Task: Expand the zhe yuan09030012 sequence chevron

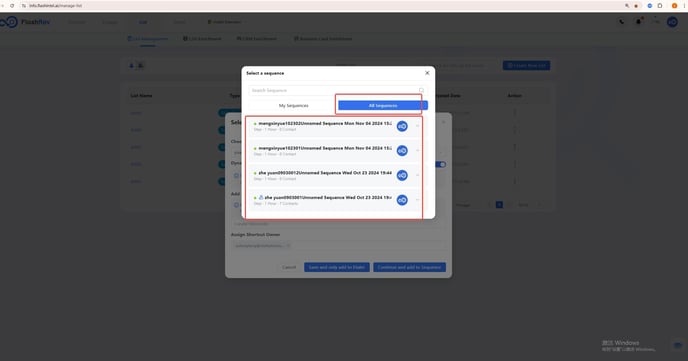Action: (x=417, y=175)
